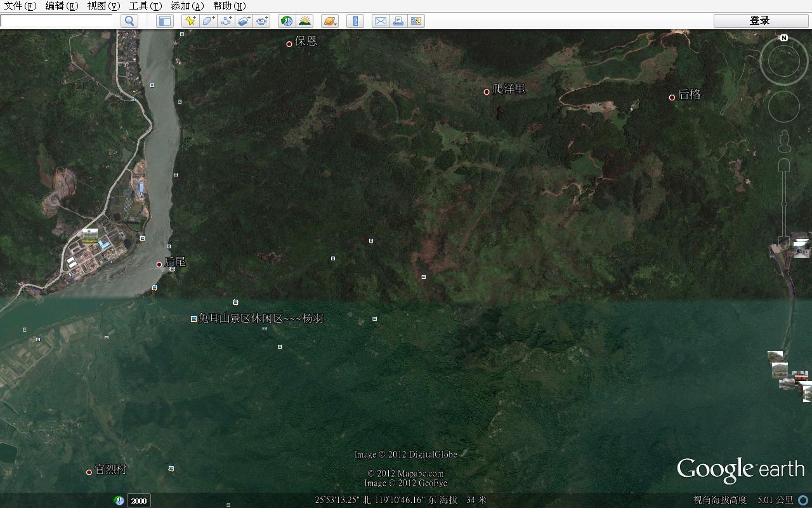Viewport: 812px width, 508px height.
Task: Open the 帮助(H) menu
Action: 229,6
